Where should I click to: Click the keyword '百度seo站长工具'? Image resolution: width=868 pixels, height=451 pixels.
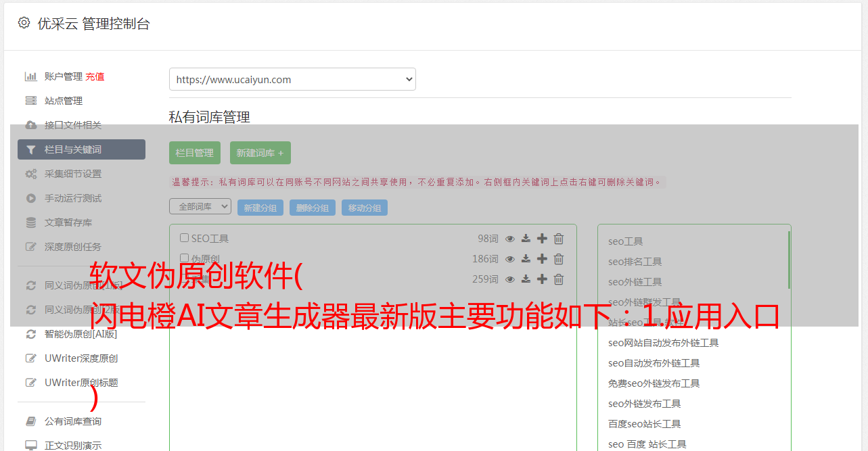click(645, 424)
